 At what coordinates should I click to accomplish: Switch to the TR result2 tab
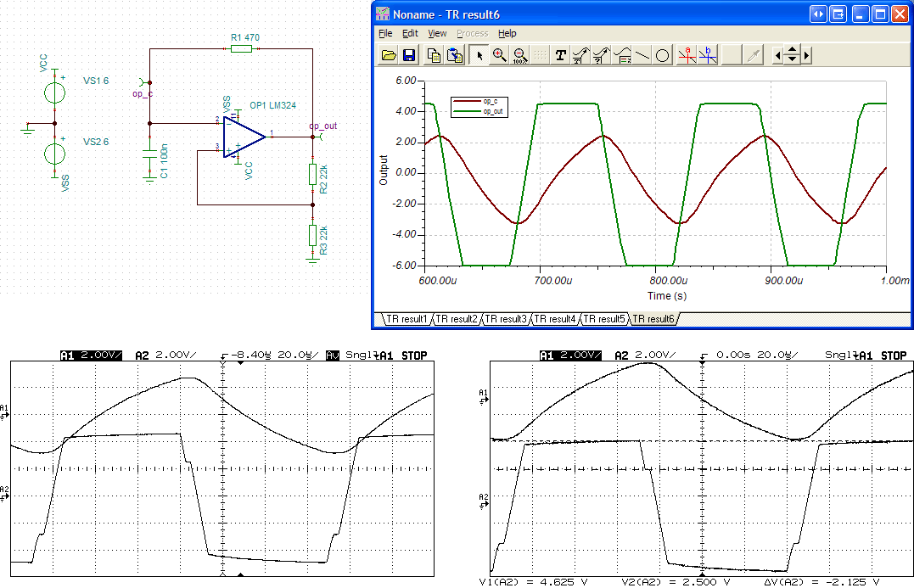[x=456, y=319]
